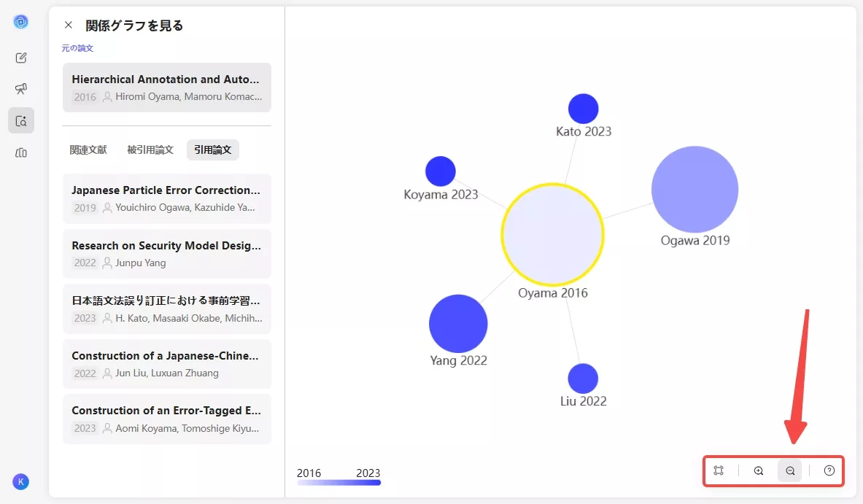Click the fit-to-view graph icon
The width and height of the screenshot is (863, 504).
click(x=719, y=470)
